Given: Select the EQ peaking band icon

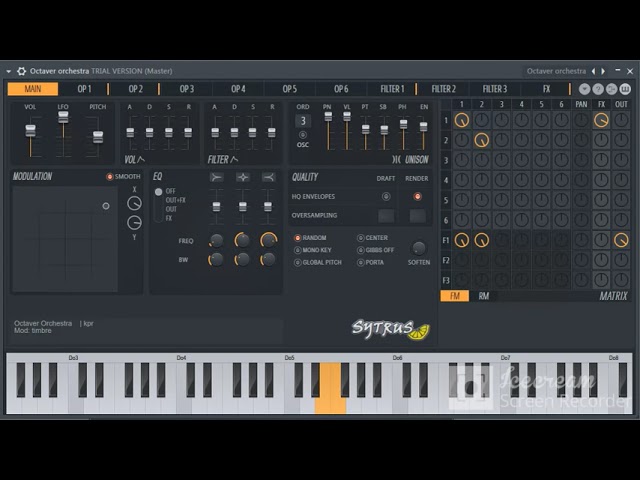Looking at the screenshot, I should tap(242, 177).
